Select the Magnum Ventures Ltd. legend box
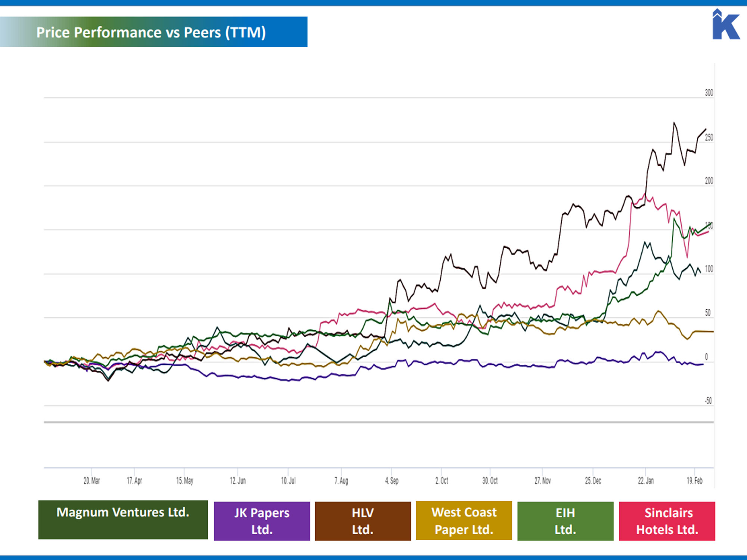This screenshot has height=560, width=747. (x=123, y=520)
